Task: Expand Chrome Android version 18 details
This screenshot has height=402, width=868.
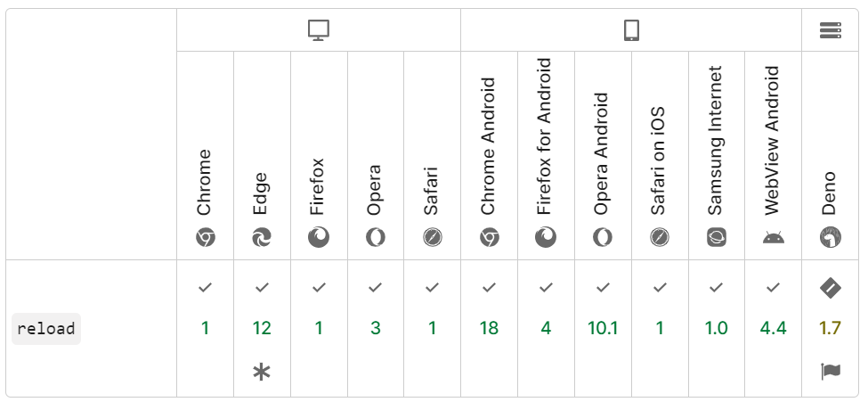Action: pyautogui.click(x=489, y=328)
